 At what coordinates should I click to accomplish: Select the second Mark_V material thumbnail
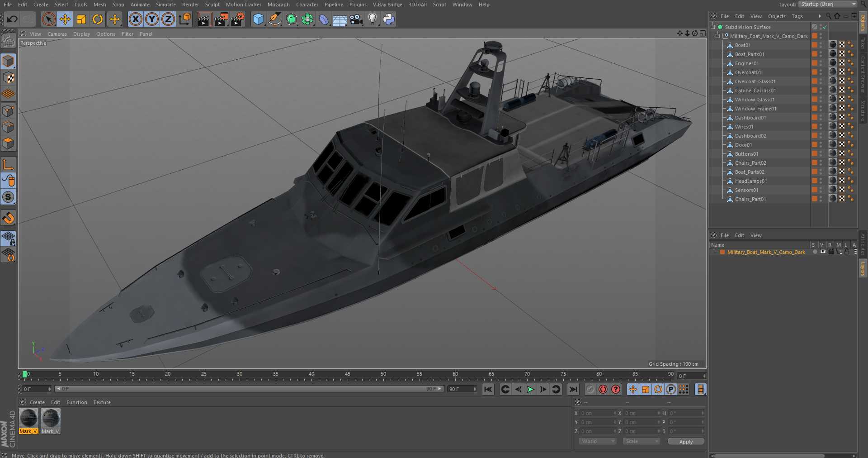tap(51, 421)
